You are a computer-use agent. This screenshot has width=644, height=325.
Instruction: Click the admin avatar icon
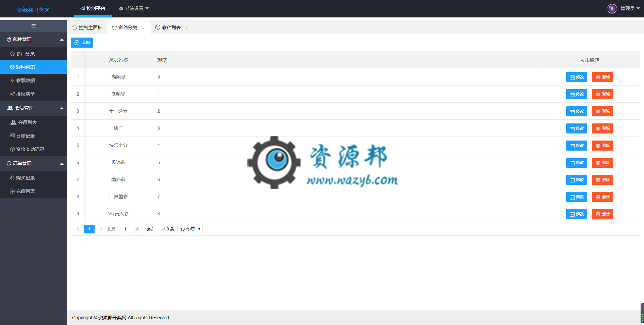click(x=612, y=8)
